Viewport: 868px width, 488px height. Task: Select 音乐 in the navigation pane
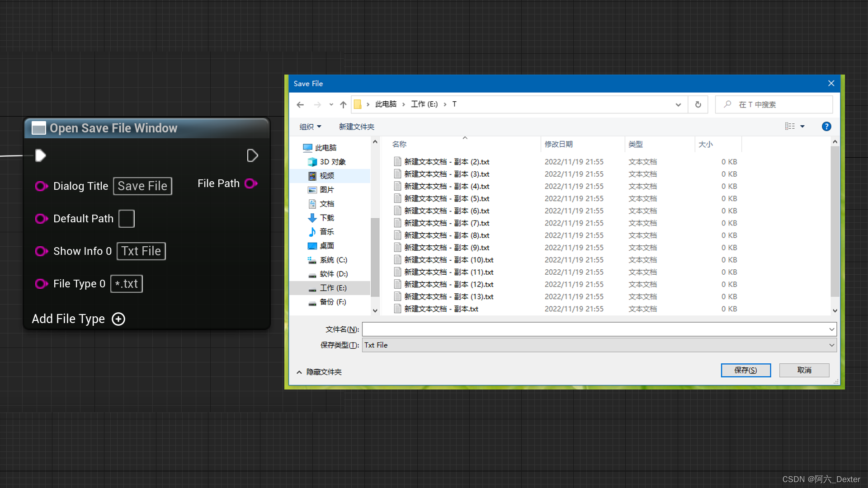327,232
